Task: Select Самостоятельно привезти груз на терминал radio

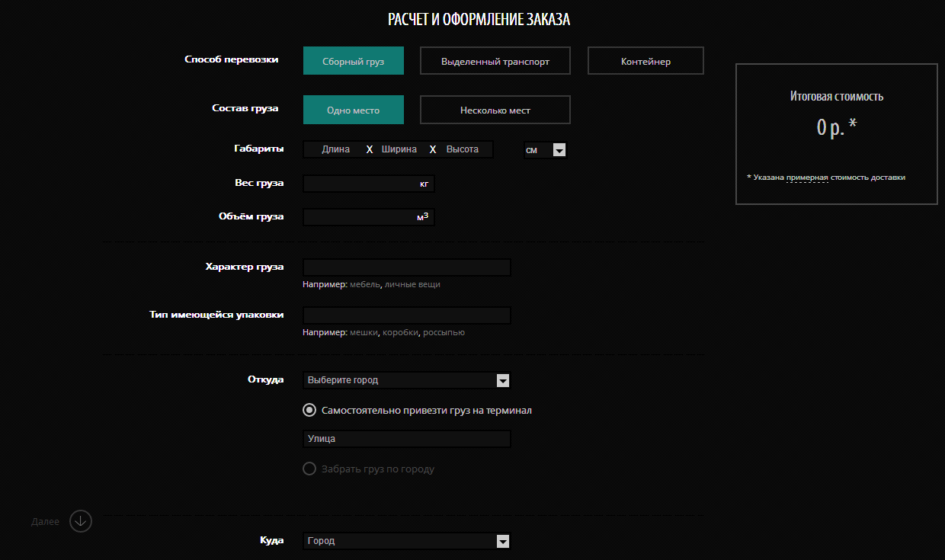Action: coord(309,410)
